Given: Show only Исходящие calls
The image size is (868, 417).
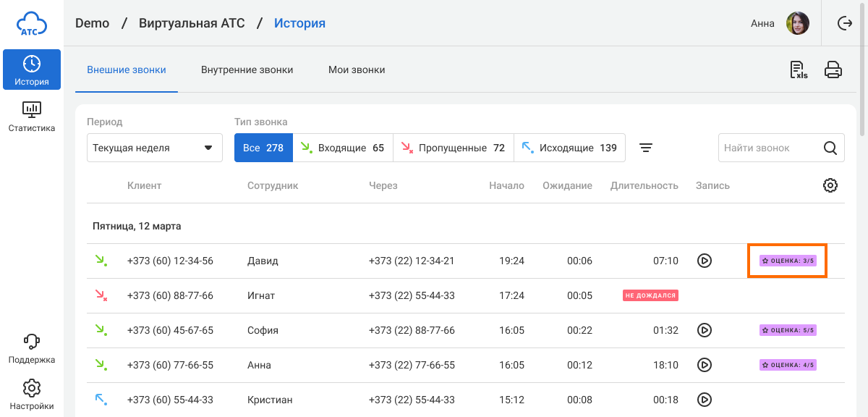Looking at the screenshot, I should pyautogui.click(x=569, y=148).
